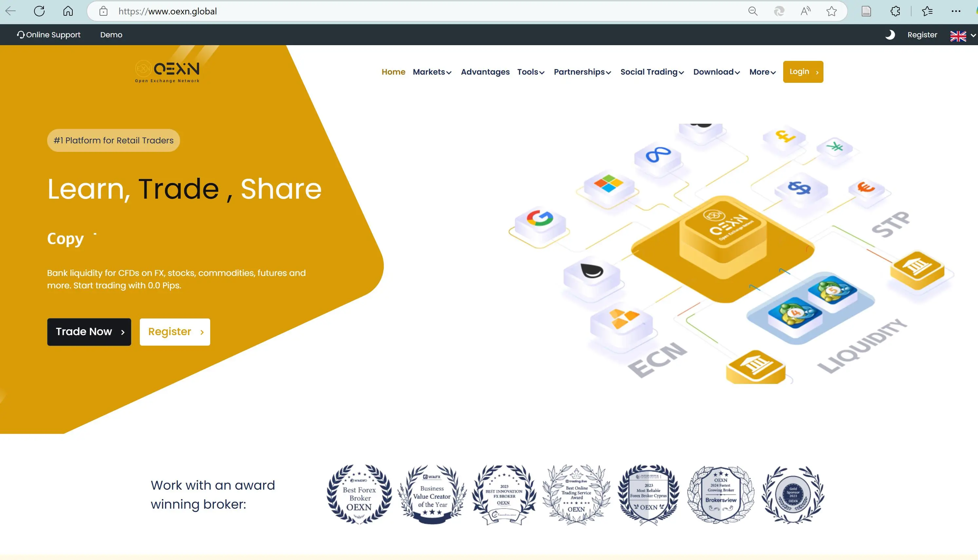Click the read aloud icon
The image size is (978, 560).
[805, 11]
